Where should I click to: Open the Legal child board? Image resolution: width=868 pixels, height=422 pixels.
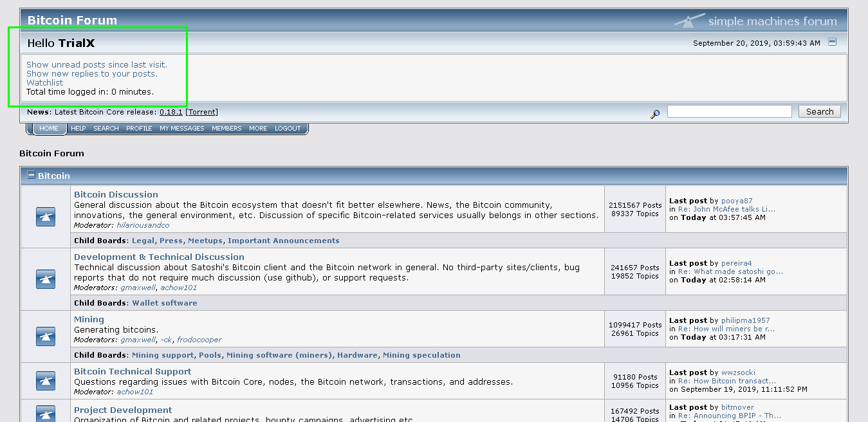pos(143,241)
